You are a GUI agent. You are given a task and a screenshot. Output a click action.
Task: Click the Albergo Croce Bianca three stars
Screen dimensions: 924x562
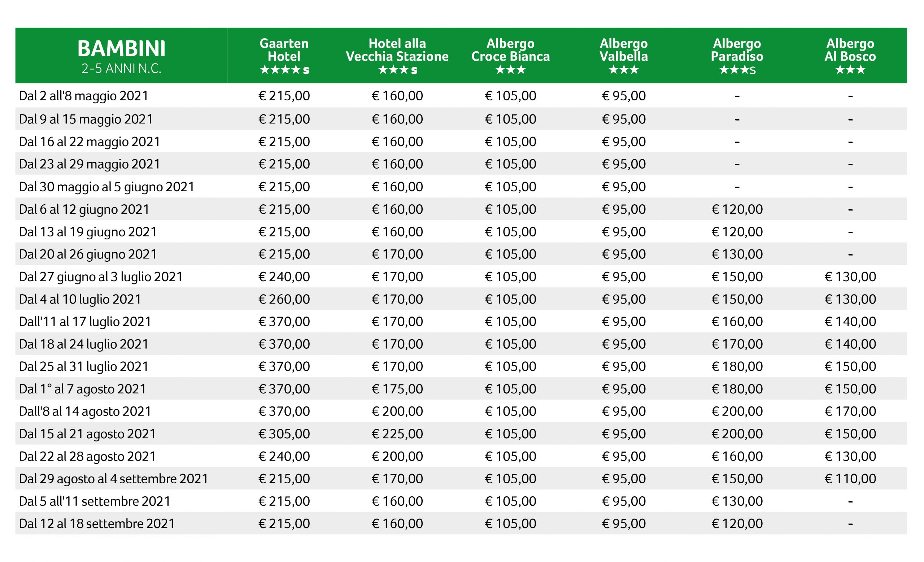(x=510, y=70)
